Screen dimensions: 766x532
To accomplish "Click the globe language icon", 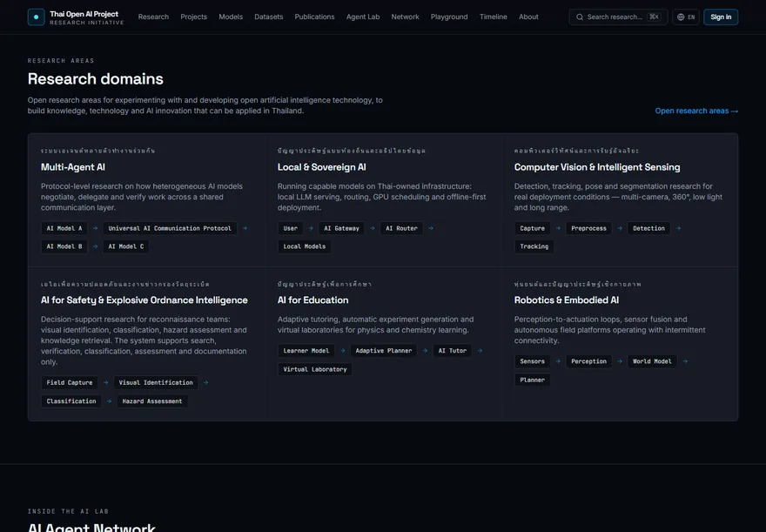I will [681, 17].
